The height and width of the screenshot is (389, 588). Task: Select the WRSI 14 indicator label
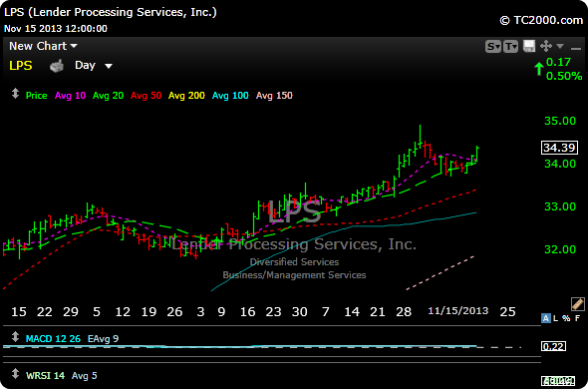(x=45, y=375)
